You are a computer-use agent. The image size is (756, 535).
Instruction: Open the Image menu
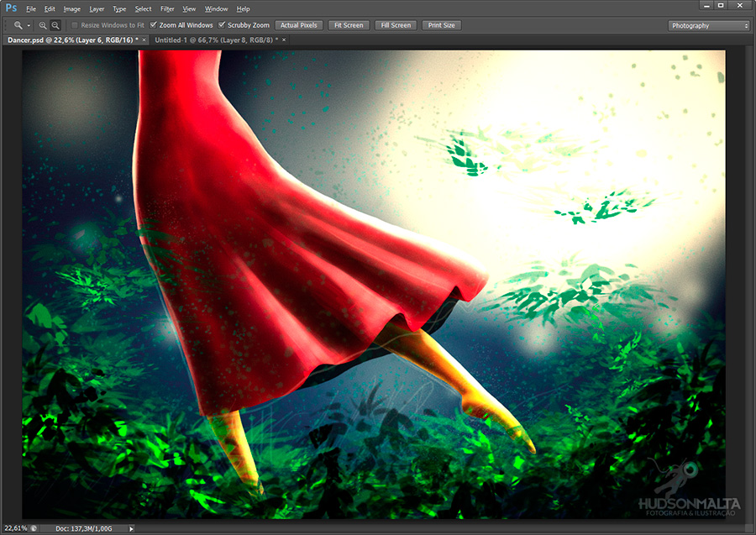72,8
